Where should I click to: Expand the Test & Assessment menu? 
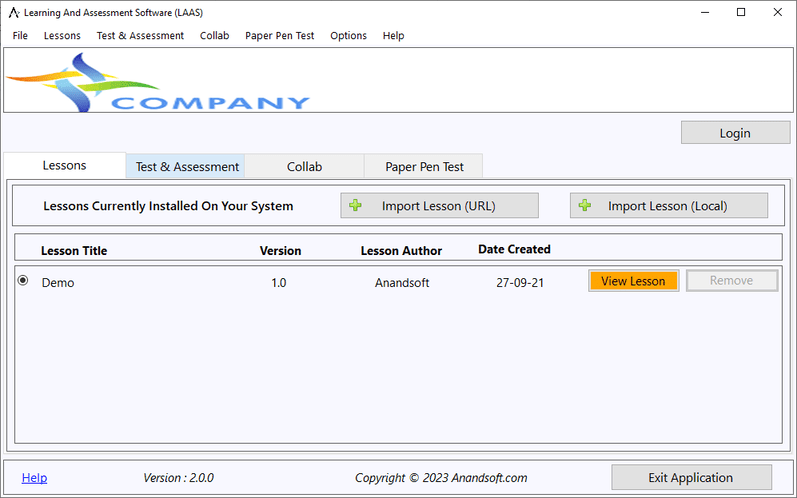click(140, 35)
